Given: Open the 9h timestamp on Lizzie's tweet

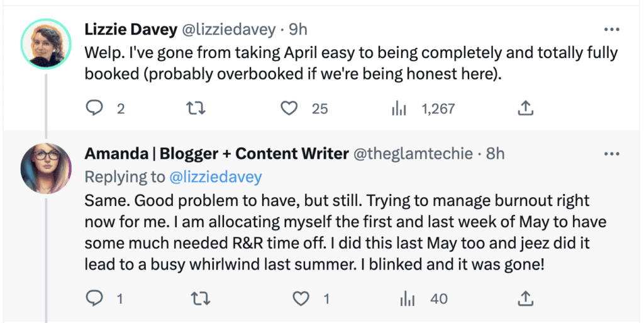Looking at the screenshot, I should click(x=298, y=30).
